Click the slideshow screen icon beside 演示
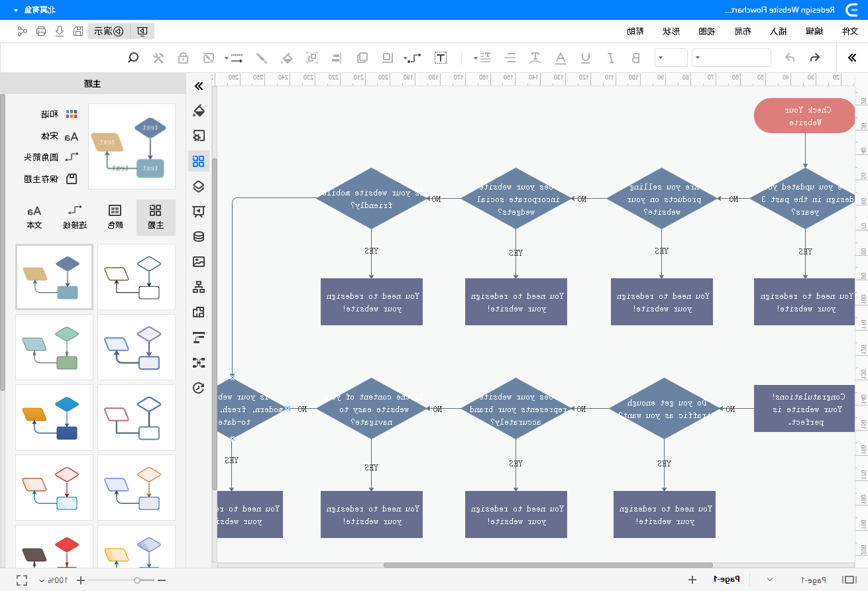Image resolution: width=868 pixels, height=591 pixels. pos(142,31)
